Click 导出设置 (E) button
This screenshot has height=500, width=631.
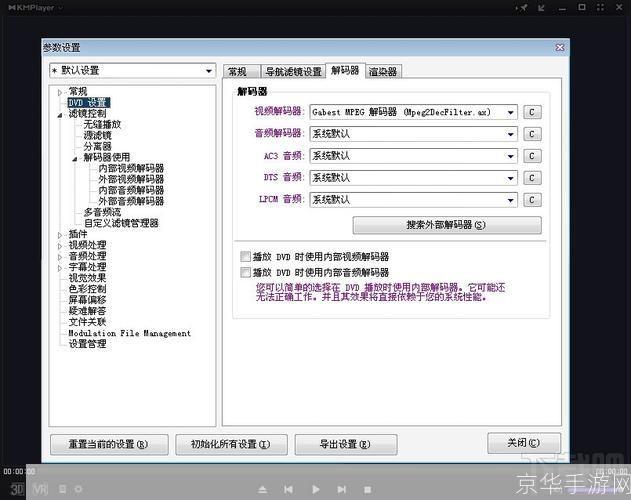click(x=346, y=444)
